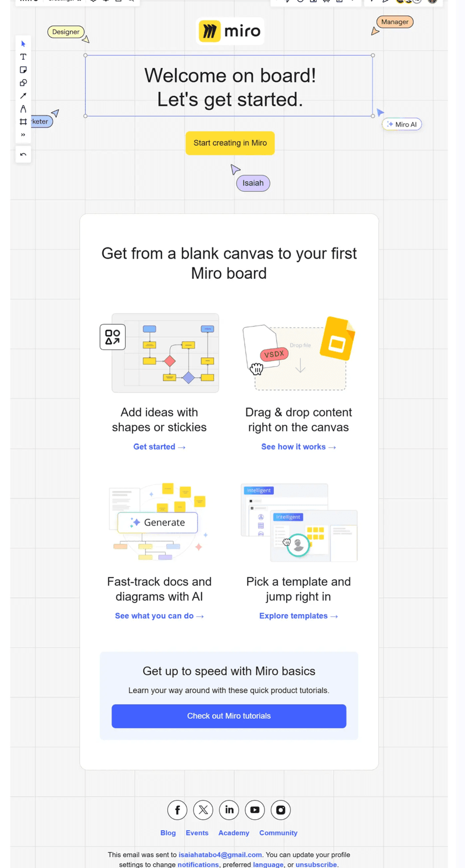Screen dimensions: 465x868
Task: Select the cursor arrow tool in toolbar
Action: point(23,44)
